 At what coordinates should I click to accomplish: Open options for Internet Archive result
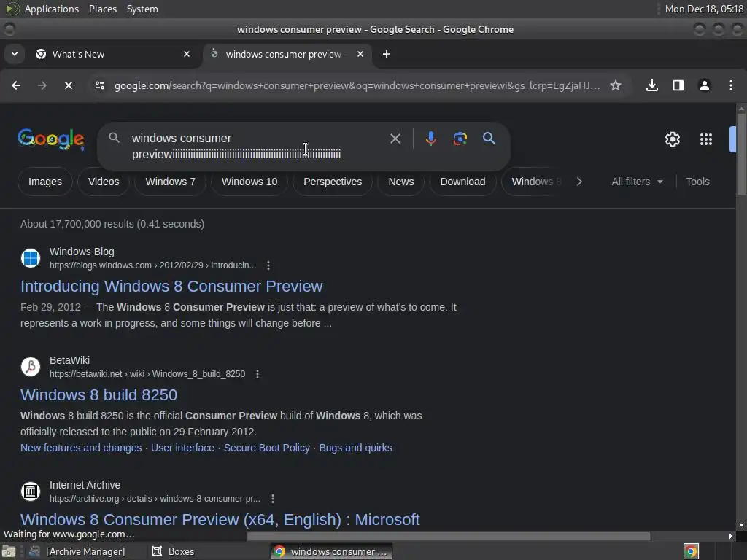273,499
